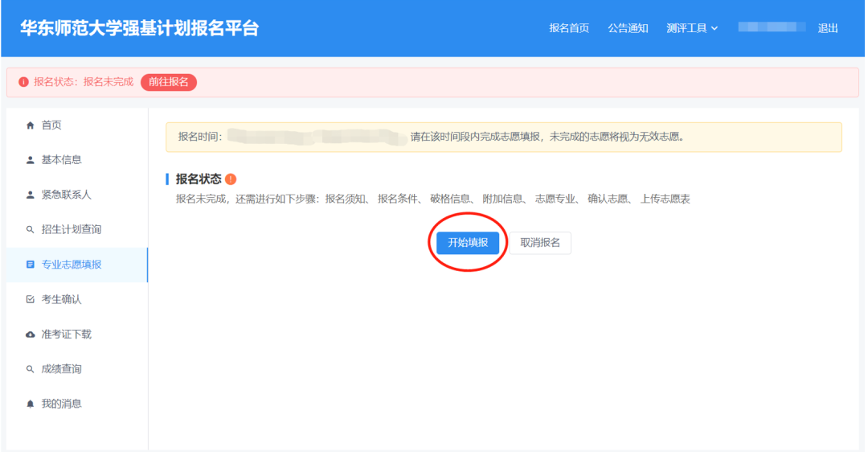Expand the 测评工具 dropdown menu

pyautogui.click(x=692, y=28)
